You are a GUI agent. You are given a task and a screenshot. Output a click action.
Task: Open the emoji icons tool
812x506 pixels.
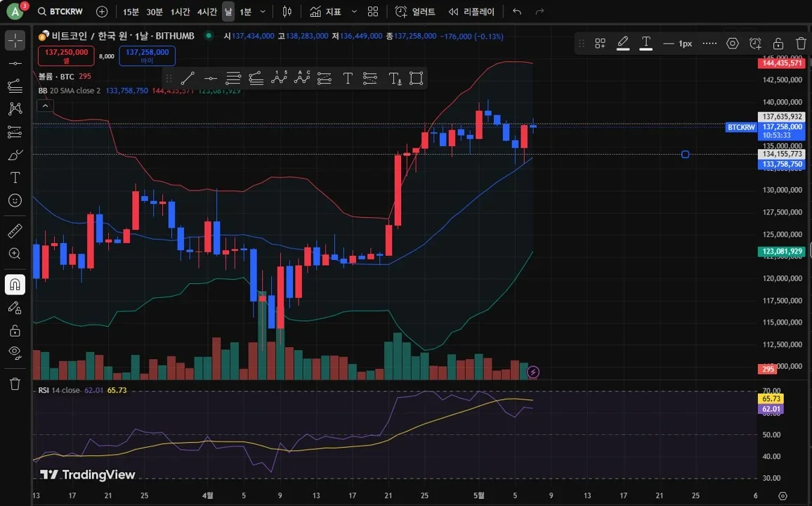[15, 200]
